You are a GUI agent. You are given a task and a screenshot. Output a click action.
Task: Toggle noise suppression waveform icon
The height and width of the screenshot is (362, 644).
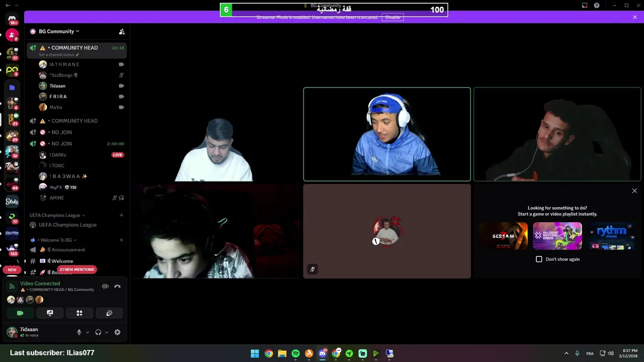105,286
